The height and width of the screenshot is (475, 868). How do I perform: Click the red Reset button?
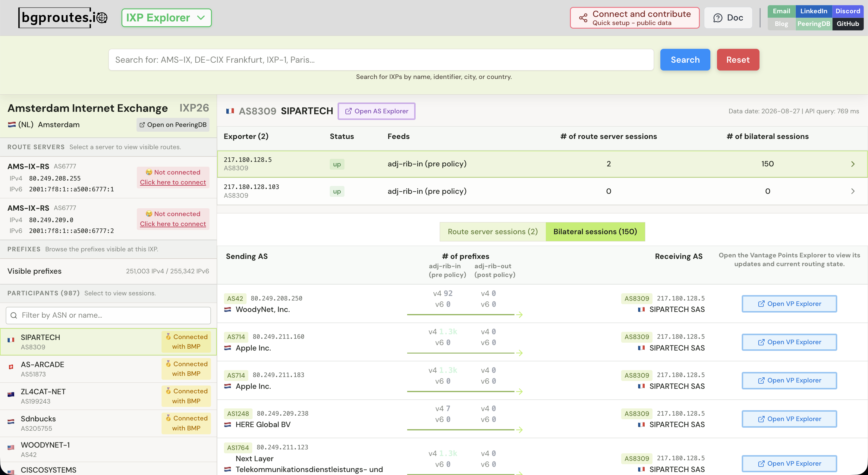pos(738,60)
